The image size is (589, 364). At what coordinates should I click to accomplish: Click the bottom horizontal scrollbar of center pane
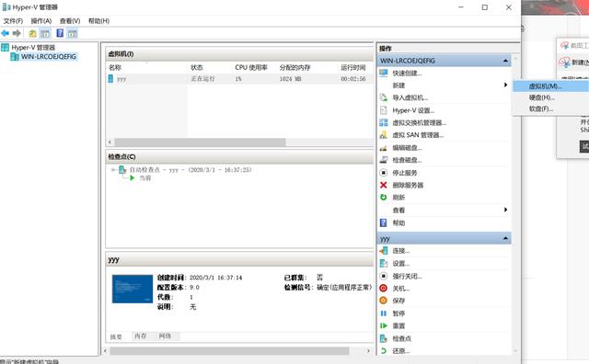[x=229, y=351]
